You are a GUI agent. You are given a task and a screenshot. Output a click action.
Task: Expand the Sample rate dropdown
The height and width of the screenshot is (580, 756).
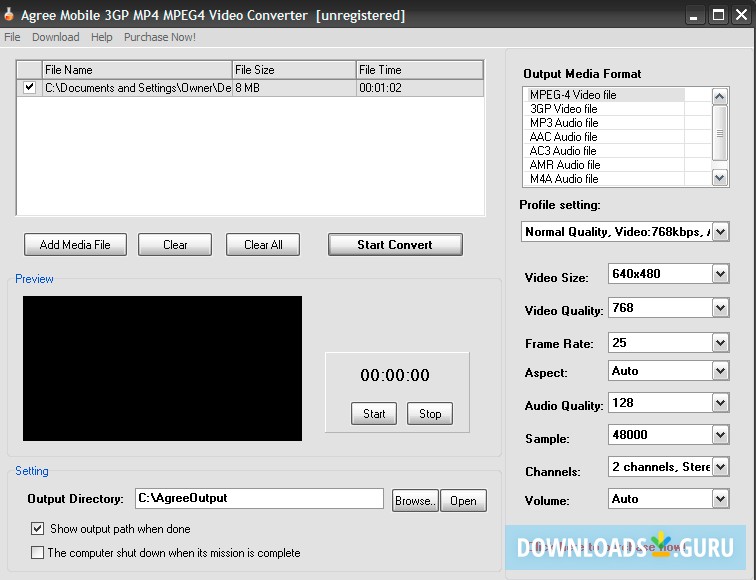[x=720, y=435]
